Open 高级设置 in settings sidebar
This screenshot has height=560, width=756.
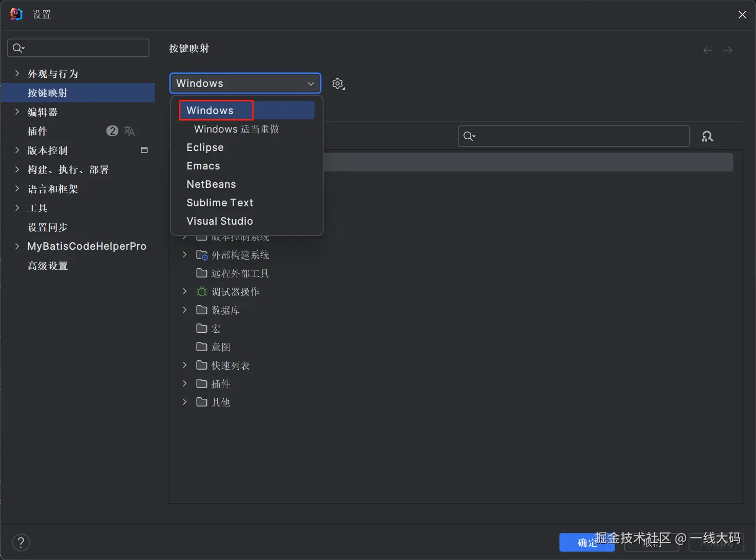tap(78, 266)
